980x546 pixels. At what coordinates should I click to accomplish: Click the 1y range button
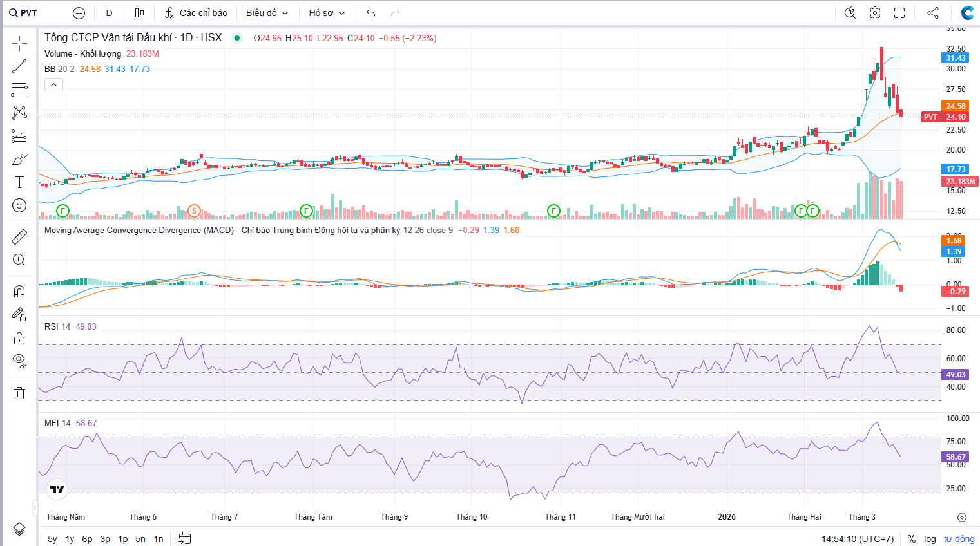point(70,539)
